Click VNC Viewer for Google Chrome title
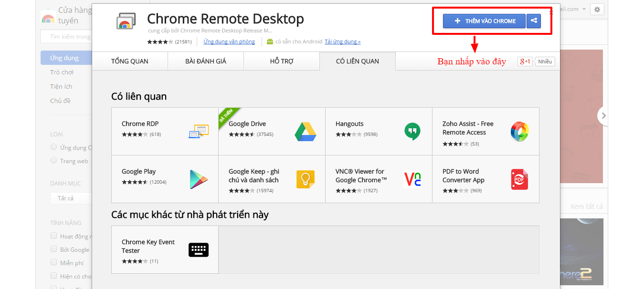Screen dimensions: 644x289 pos(361,175)
